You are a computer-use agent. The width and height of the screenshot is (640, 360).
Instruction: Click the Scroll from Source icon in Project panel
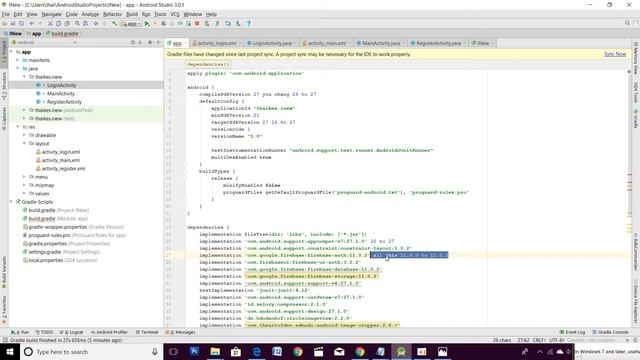pos(133,42)
